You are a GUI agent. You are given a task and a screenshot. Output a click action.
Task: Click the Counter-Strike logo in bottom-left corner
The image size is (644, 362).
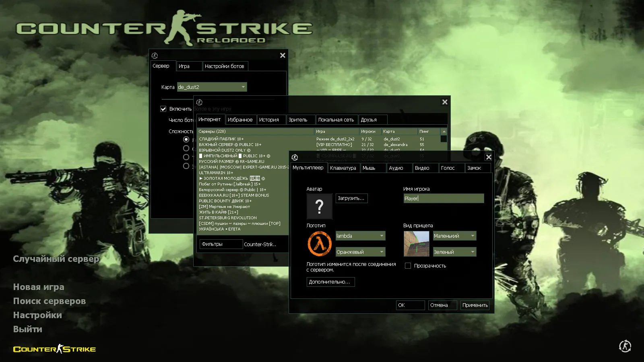click(54, 349)
